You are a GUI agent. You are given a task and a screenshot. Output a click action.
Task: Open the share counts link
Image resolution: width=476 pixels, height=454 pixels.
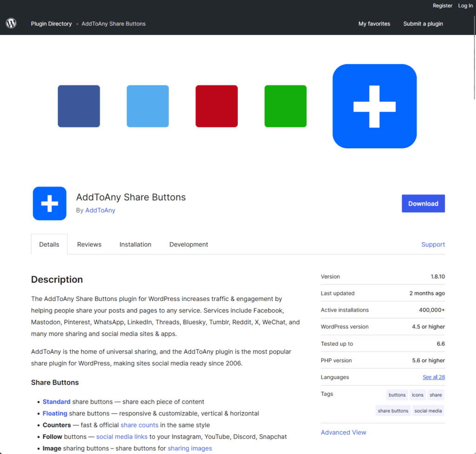click(x=139, y=425)
